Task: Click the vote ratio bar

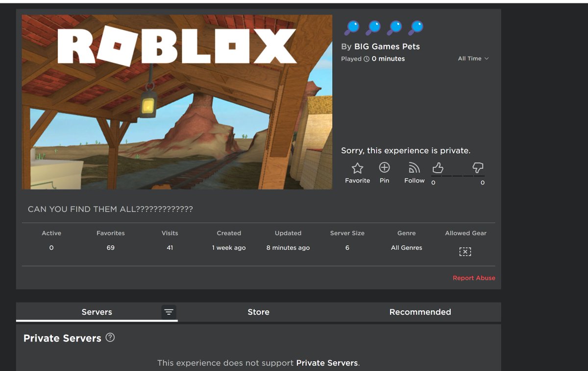Action: point(458,176)
